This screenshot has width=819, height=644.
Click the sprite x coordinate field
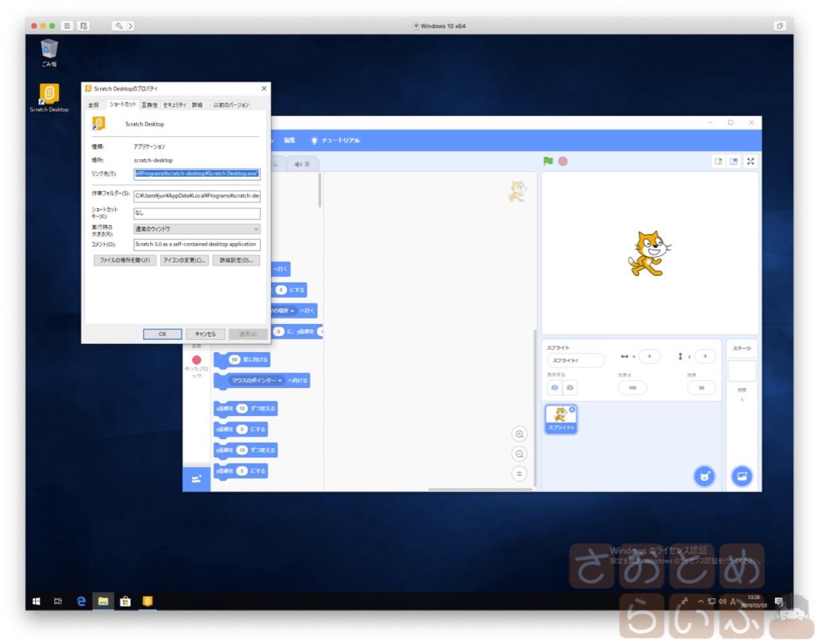pos(649,356)
